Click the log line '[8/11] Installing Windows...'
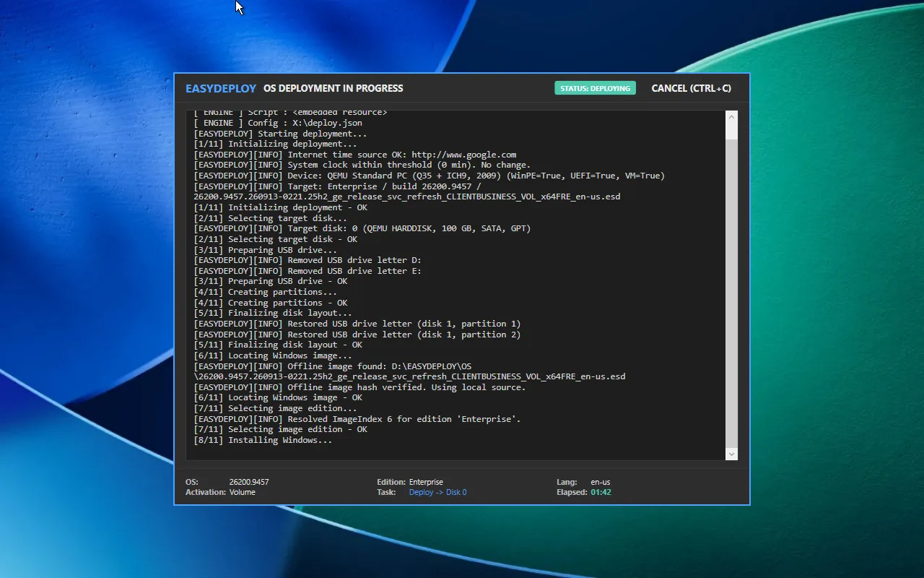This screenshot has height=578, width=924. (263, 440)
